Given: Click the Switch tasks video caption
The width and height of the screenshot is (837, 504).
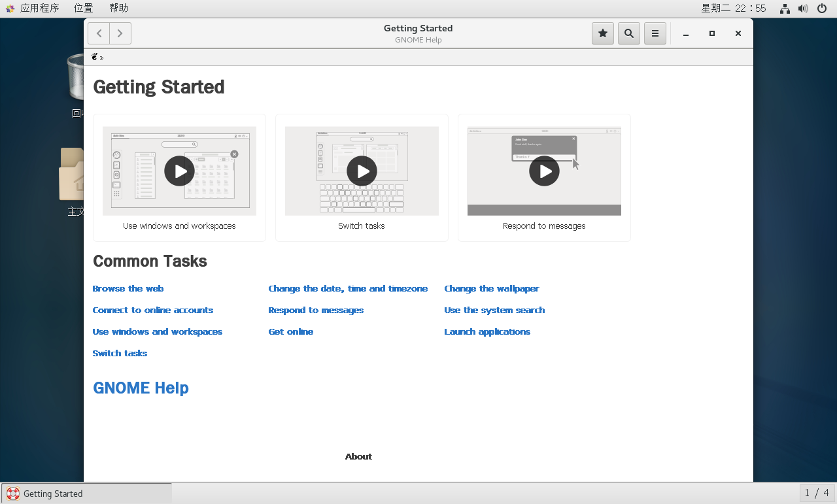Looking at the screenshot, I should click(x=362, y=226).
